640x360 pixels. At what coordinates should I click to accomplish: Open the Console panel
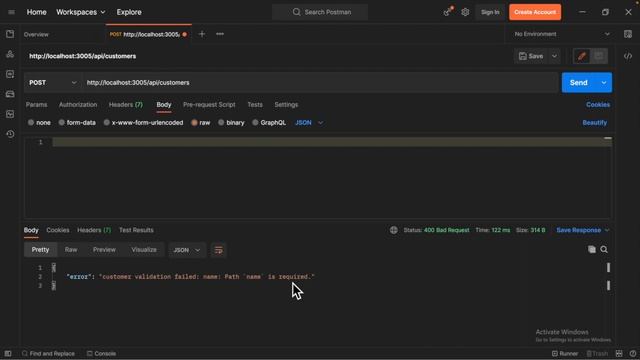point(101,353)
